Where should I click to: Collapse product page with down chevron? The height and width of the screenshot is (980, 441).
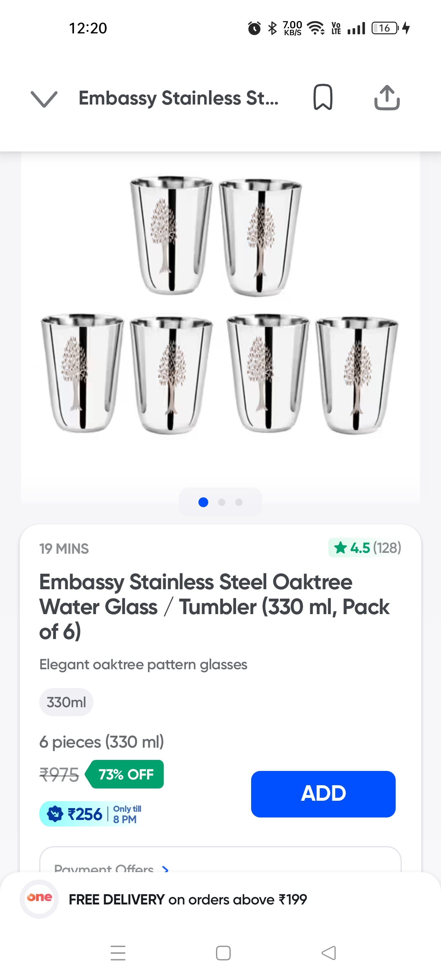click(44, 98)
